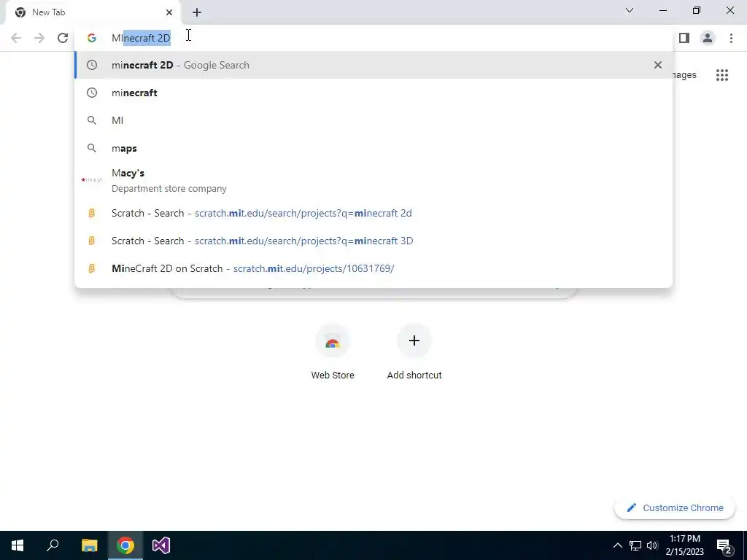Open the Google apps grid

[x=721, y=75]
